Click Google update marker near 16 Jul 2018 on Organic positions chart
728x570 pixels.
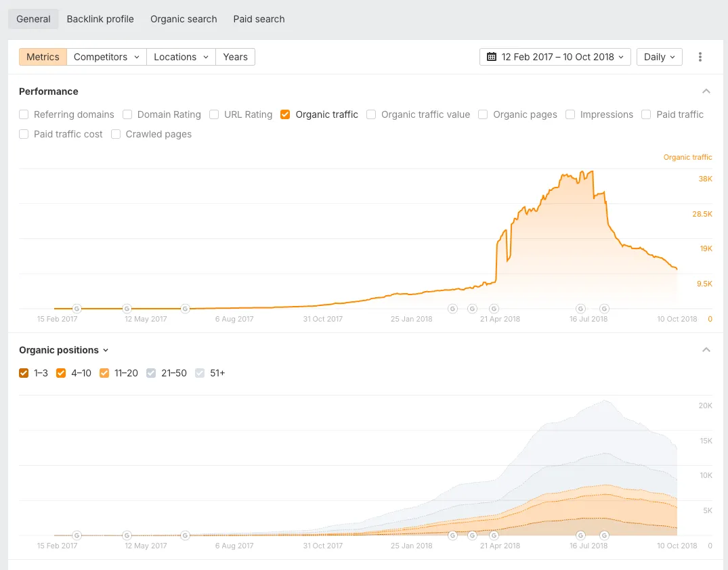tap(580, 535)
